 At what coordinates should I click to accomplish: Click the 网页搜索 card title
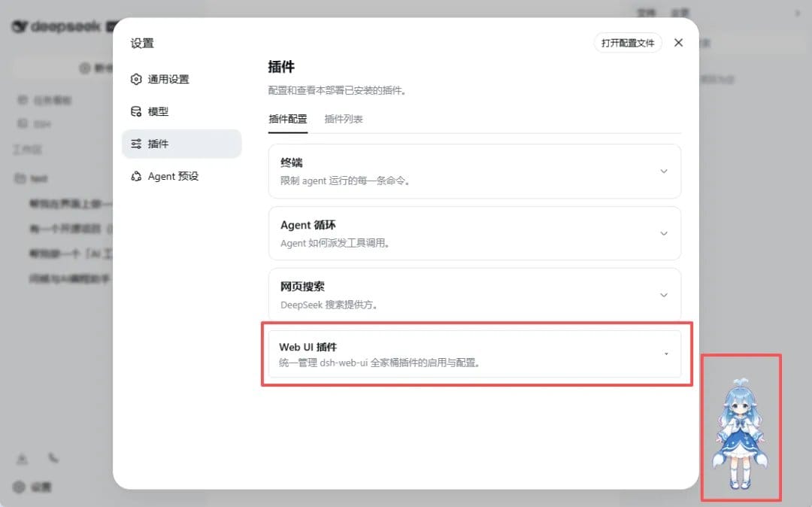(x=302, y=287)
